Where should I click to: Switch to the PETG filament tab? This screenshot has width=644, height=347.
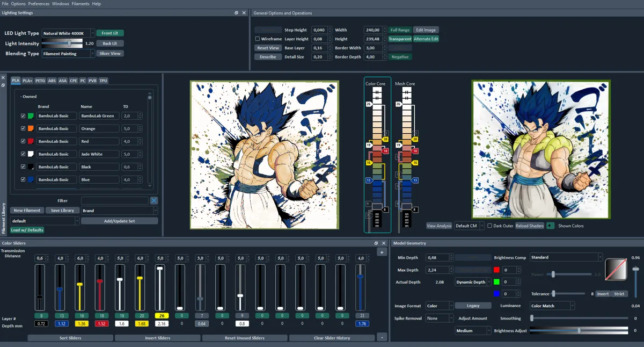pos(40,81)
